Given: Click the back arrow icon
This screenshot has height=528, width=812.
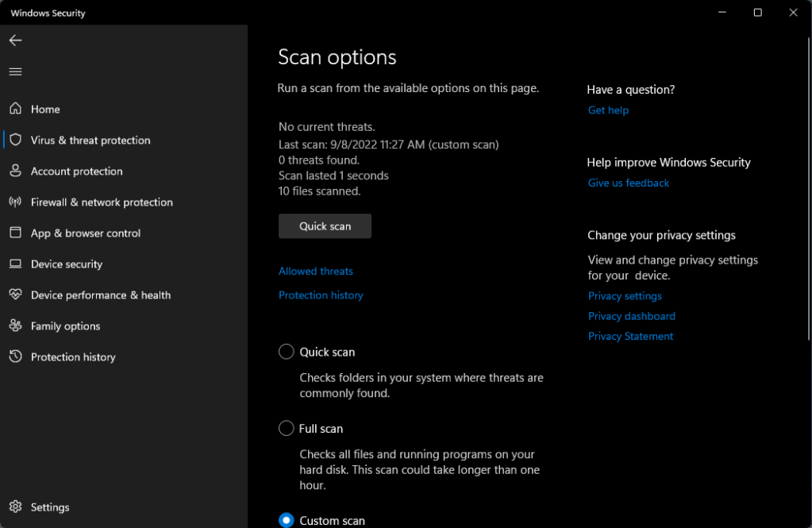Looking at the screenshot, I should click(15, 40).
